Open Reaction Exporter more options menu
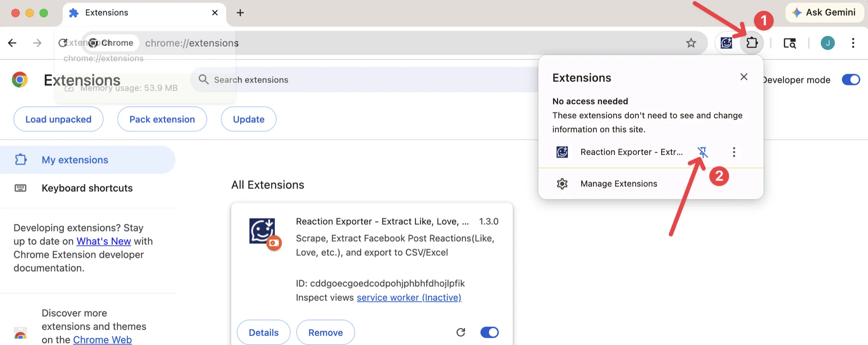The height and width of the screenshot is (345, 868). pyautogui.click(x=733, y=152)
